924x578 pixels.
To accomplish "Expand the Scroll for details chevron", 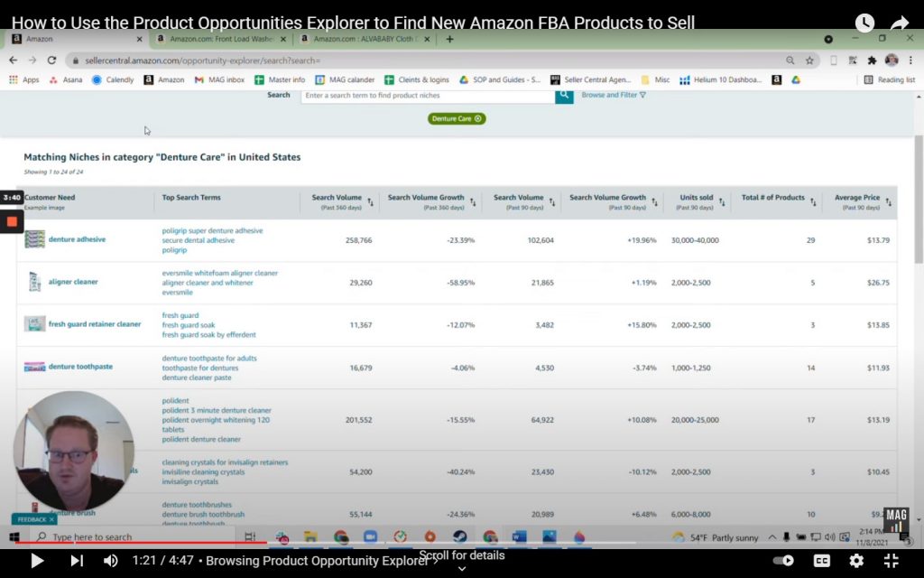I will [462, 569].
